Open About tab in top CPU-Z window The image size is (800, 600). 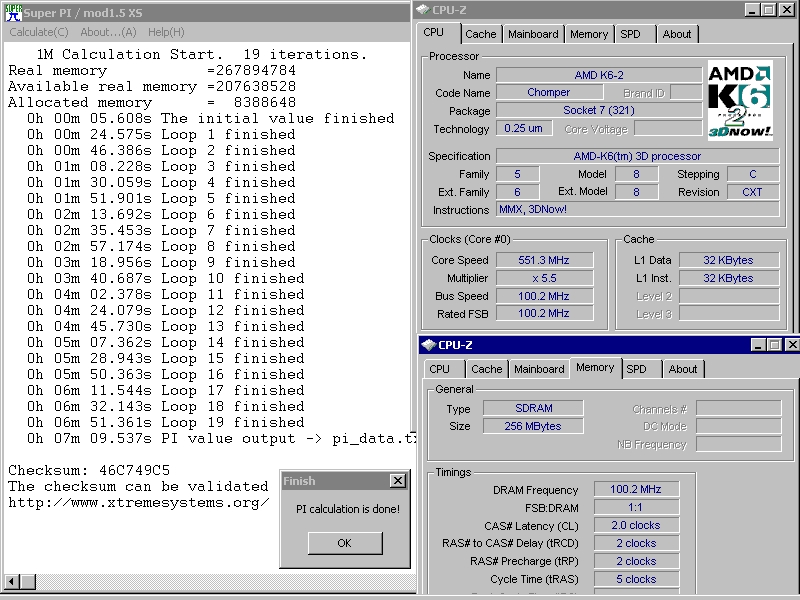(677, 34)
